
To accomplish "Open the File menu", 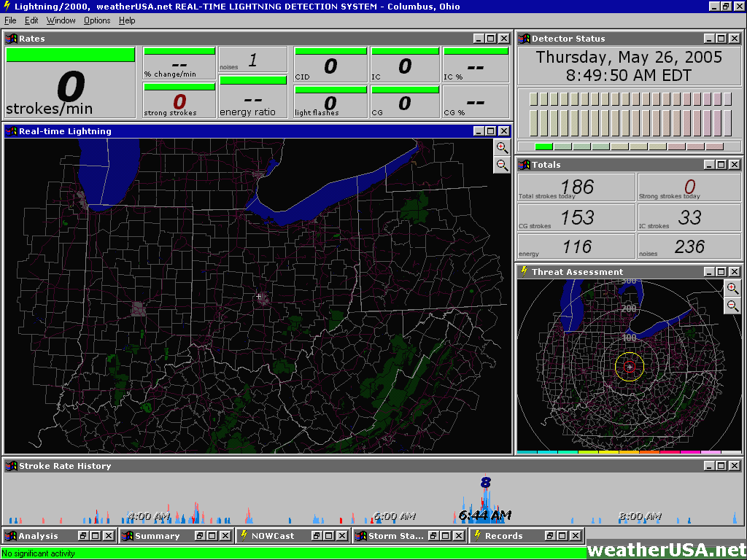I will [10, 20].
